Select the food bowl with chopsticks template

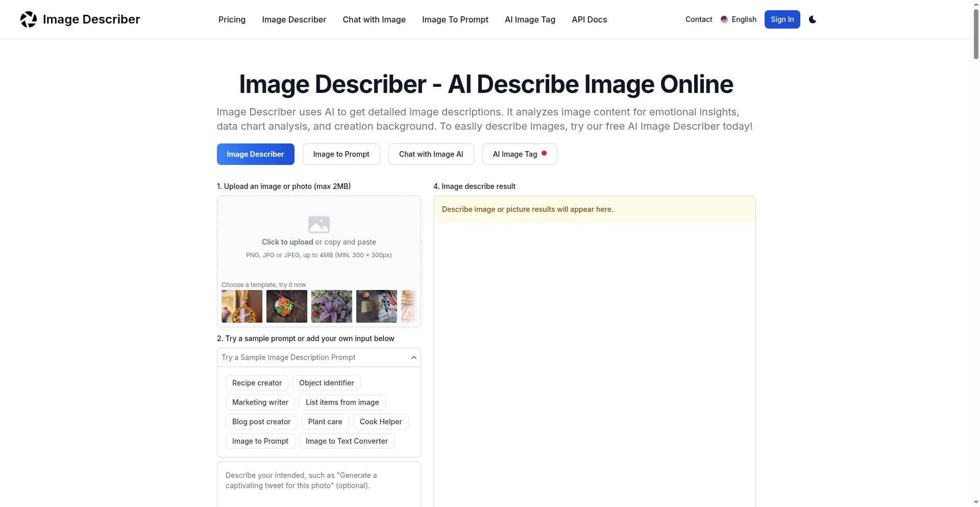coord(287,306)
